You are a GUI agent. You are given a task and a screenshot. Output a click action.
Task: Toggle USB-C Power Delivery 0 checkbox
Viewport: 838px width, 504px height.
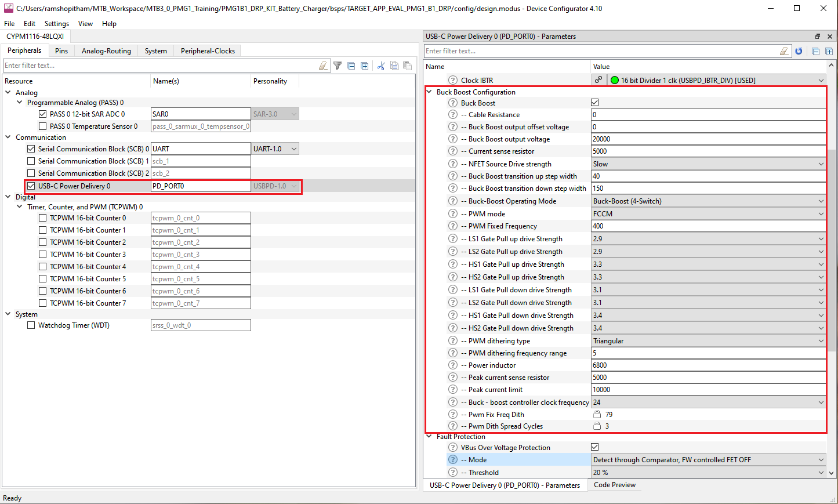pyautogui.click(x=31, y=186)
